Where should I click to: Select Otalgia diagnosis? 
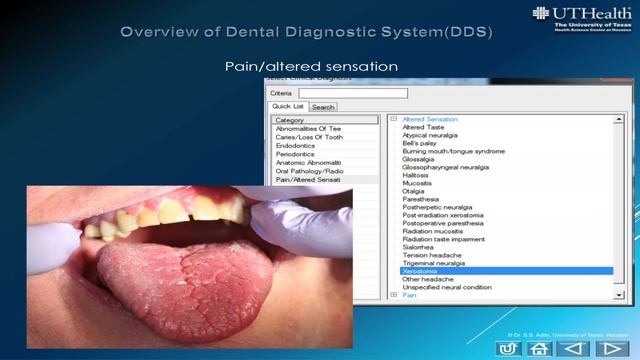click(413, 191)
